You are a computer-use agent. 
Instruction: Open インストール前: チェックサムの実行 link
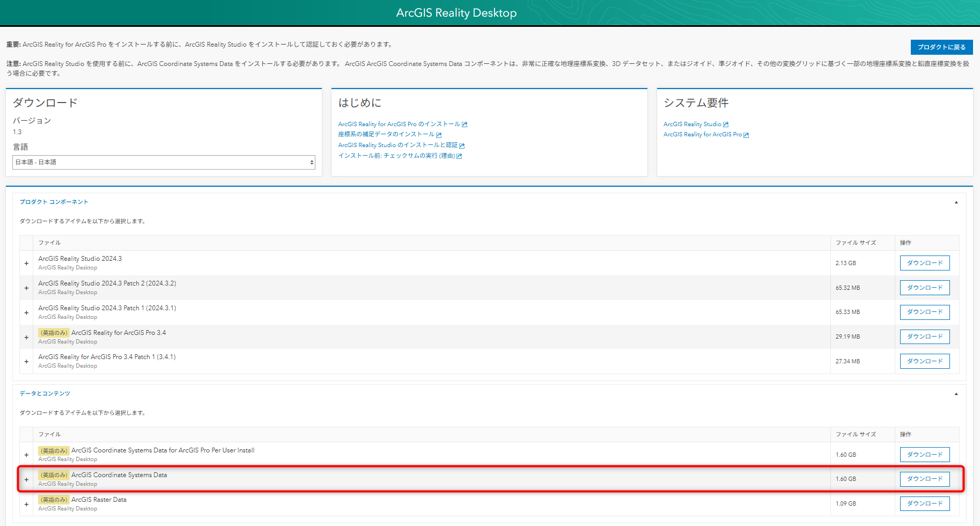point(396,156)
